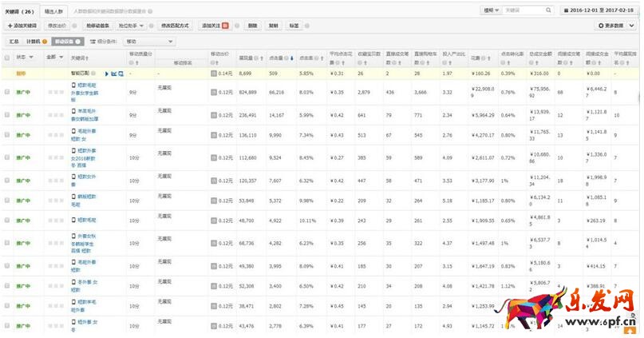Click the 修改匹配方式 button

176,26
